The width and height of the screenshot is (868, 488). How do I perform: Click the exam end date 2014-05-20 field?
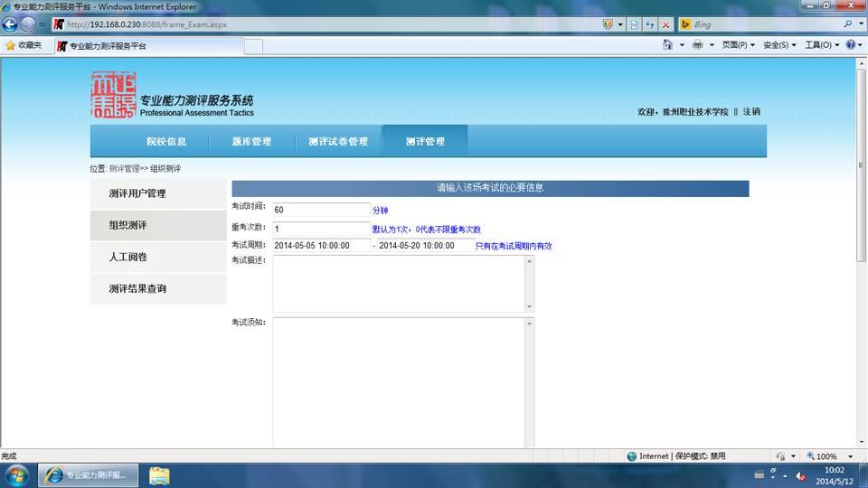coord(425,246)
